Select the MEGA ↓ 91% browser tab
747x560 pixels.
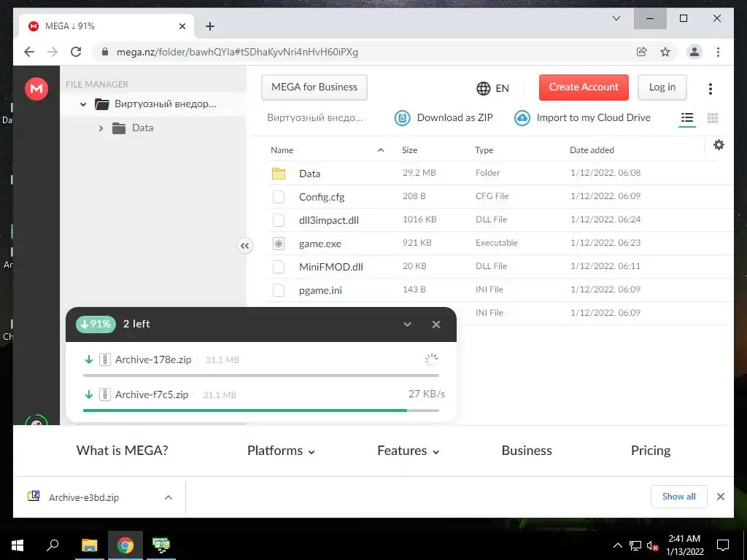point(107,26)
